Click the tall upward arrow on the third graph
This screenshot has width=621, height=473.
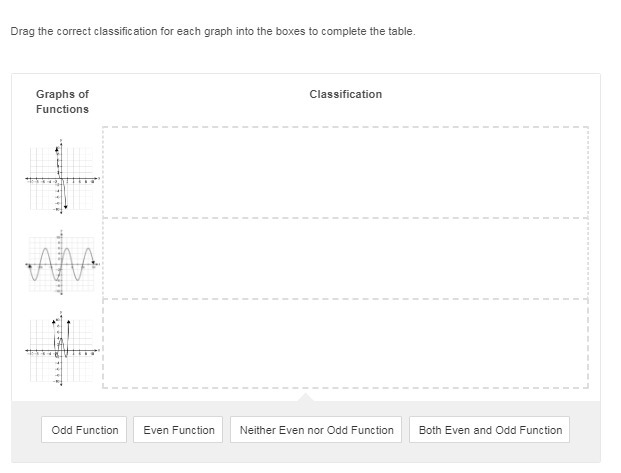[x=69, y=322]
